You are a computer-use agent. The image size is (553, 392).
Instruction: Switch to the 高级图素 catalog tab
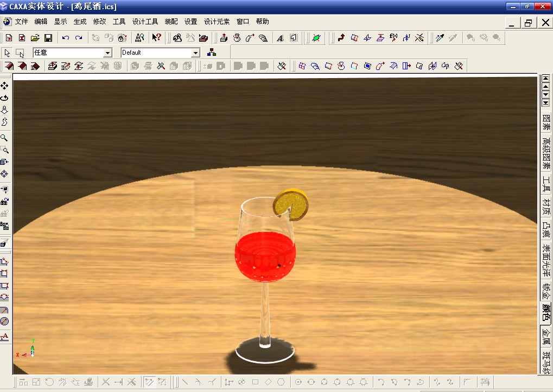point(546,153)
